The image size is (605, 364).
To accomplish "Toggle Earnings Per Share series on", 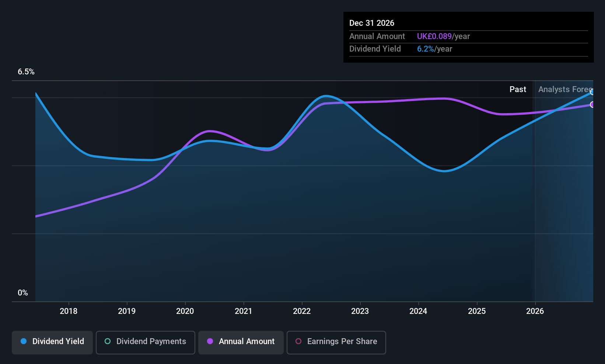I will click(336, 342).
